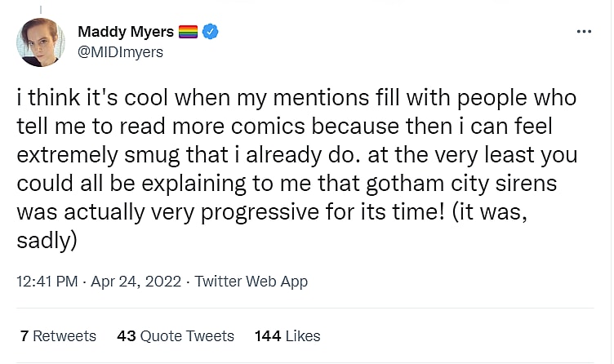
Task: Click the first line of tweet text
Action: 296,98
